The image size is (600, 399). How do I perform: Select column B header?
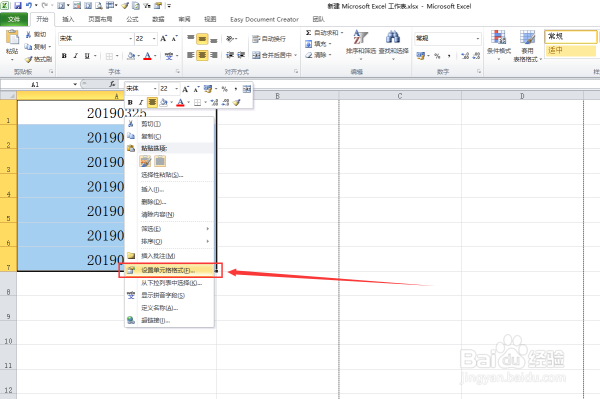click(277, 96)
